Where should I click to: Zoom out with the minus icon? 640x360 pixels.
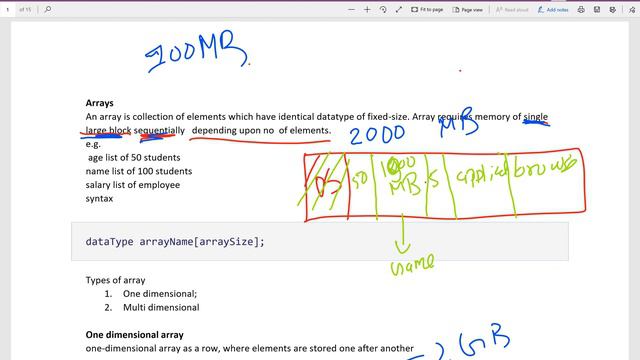[351, 9]
